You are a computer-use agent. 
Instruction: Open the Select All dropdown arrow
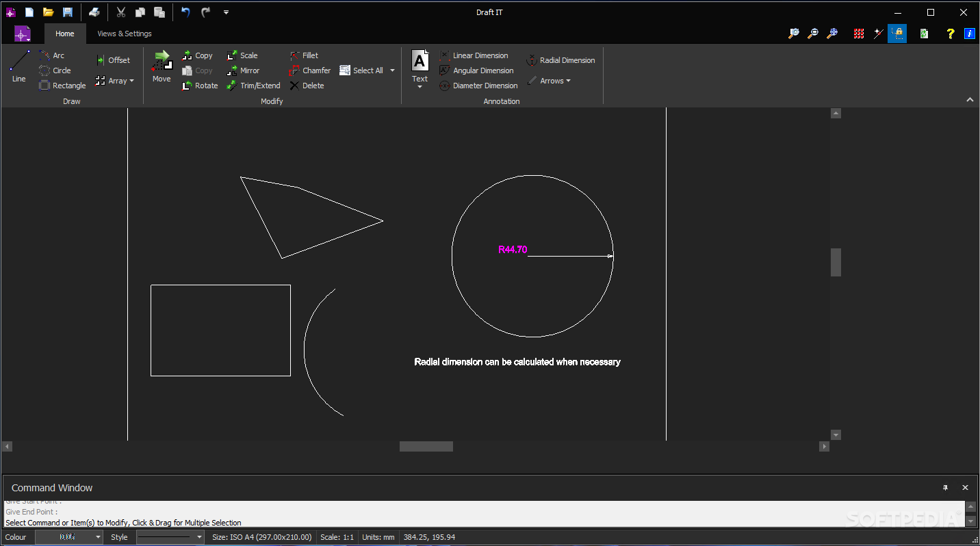tap(392, 70)
